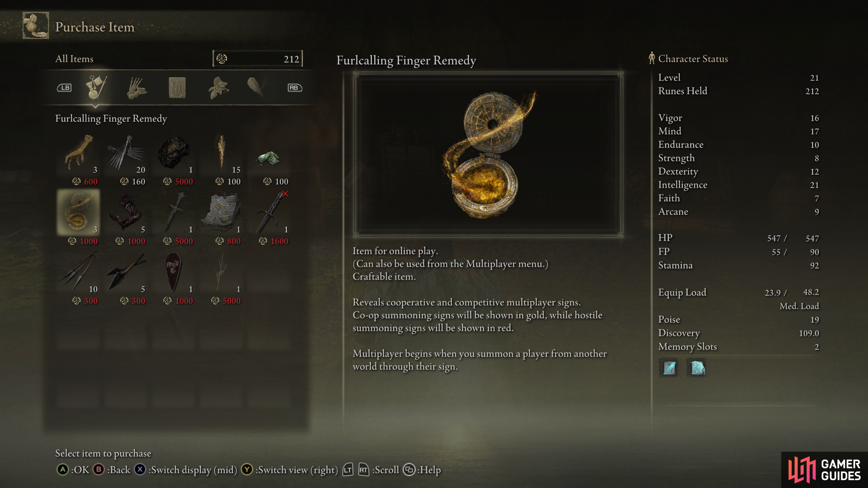This screenshot has width=868, height=488.
Task: Open the leaf materials category tab
Action: point(218,88)
